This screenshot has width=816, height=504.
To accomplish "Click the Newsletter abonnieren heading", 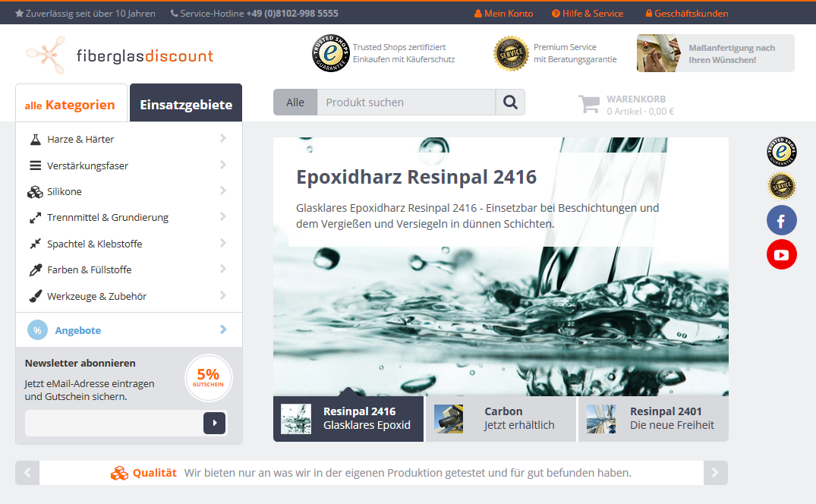I will [80, 363].
